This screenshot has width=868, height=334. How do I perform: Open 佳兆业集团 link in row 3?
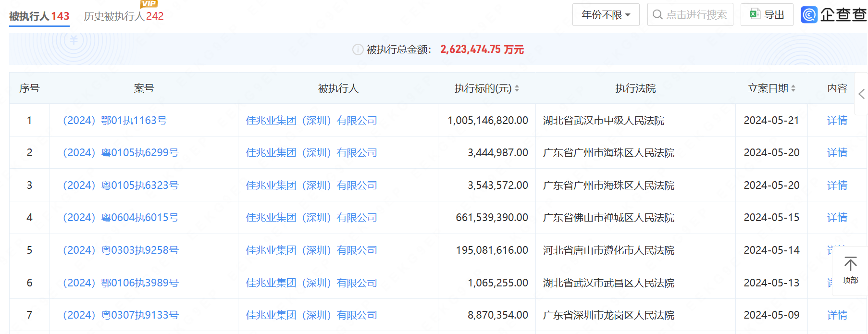point(311,185)
